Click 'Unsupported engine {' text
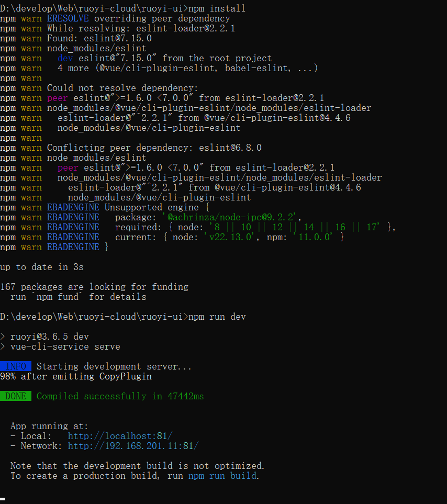 pyautogui.click(x=157, y=207)
